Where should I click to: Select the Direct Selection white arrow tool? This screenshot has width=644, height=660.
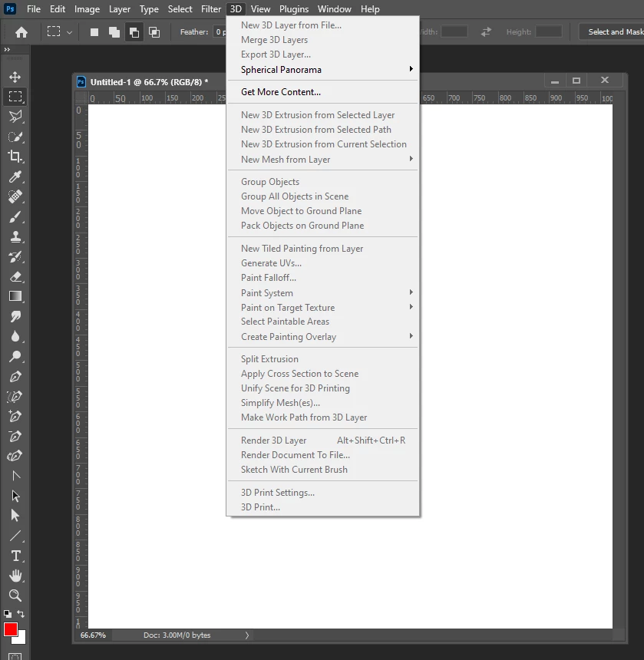[x=15, y=516]
